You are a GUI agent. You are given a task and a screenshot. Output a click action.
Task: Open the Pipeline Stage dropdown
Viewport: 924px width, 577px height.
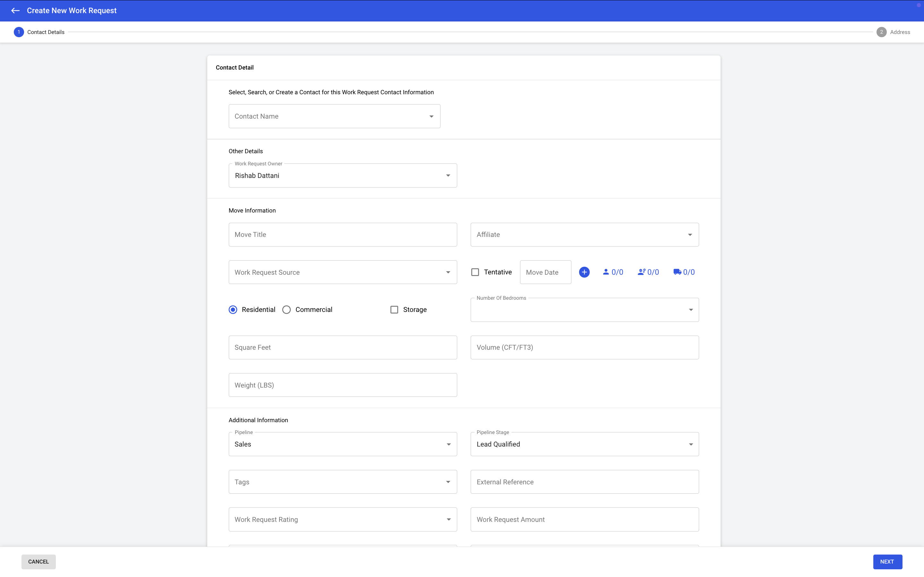(584, 444)
